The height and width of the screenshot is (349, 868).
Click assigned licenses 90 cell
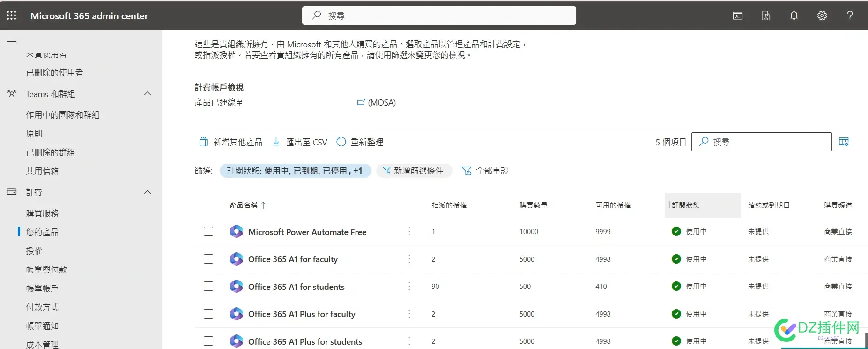[x=435, y=286]
